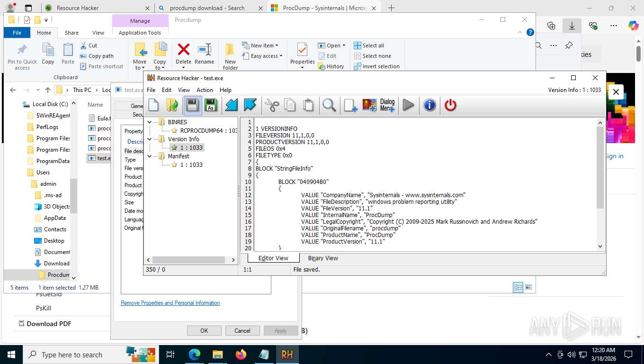Select the RCPROCDUMP64 resource item

204,130
